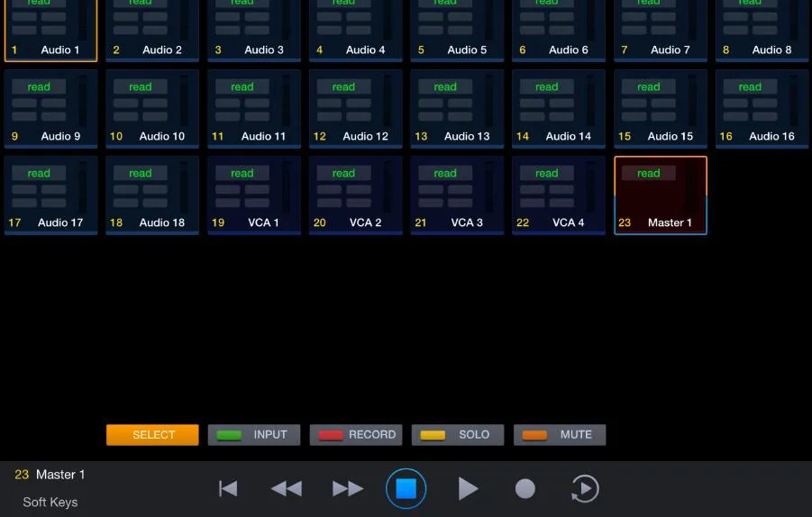The image size is (812, 517).
Task: Click the read automation label on VCA 1
Action: tap(242, 173)
